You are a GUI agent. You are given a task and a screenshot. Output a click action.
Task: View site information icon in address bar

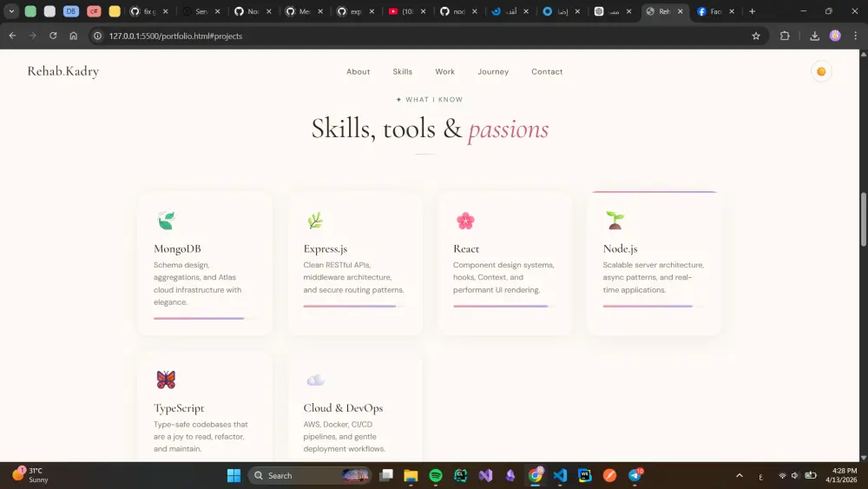point(97,36)
